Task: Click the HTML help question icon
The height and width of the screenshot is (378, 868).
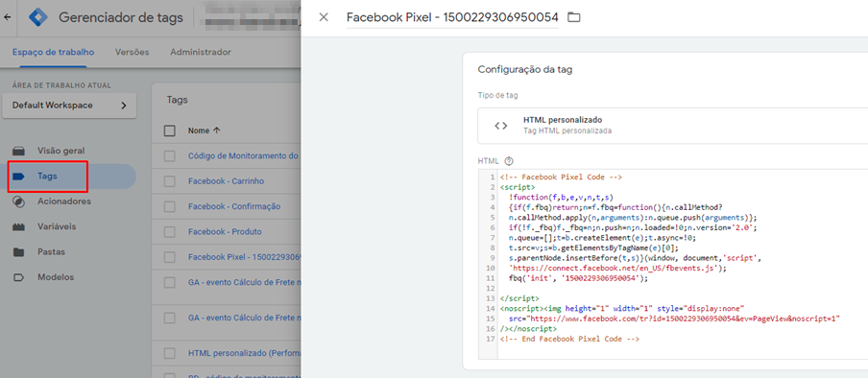Action: pos(509,161)
